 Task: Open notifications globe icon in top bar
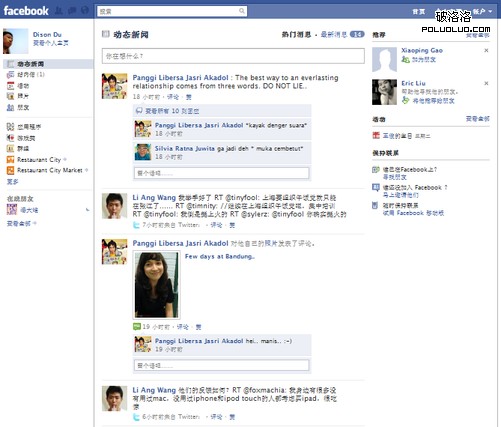click(x=85, y=11)
